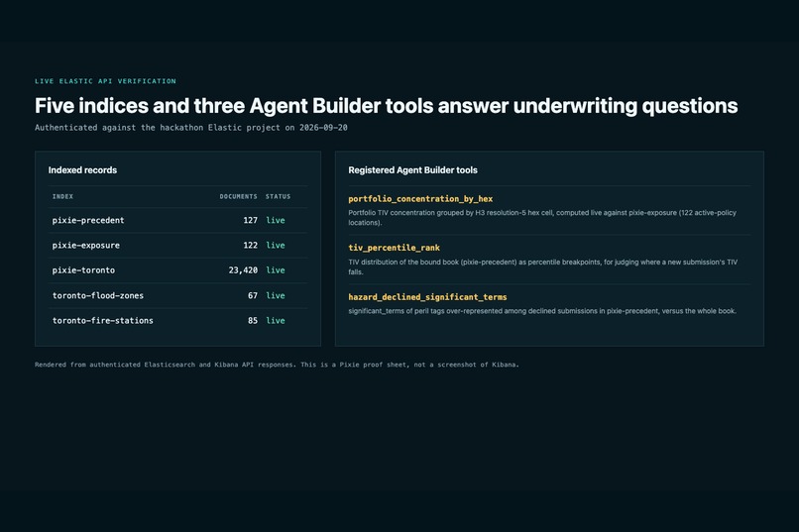
Task: Click the 'Registered Agent Builder tools' title
Action: tap(412, 170)
